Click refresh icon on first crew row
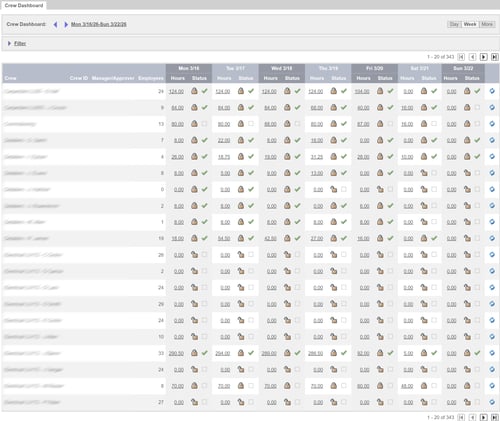This screenshot has width=500, height=421. pos(492,91)
